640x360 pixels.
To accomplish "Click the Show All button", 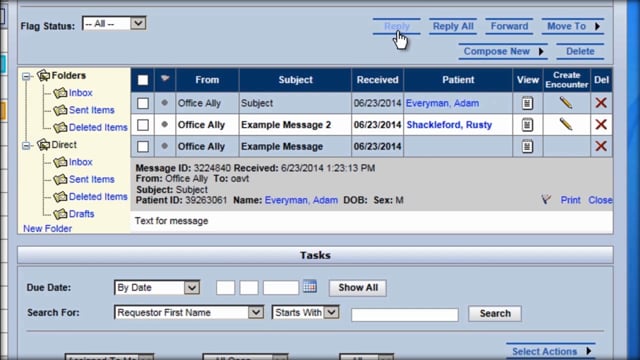I will (x=358, y=288).
